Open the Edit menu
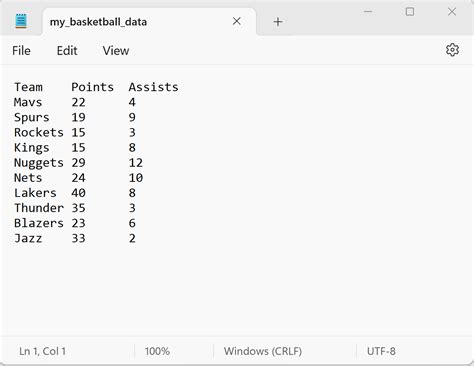 pyautogui.click(x=67, y=51)
